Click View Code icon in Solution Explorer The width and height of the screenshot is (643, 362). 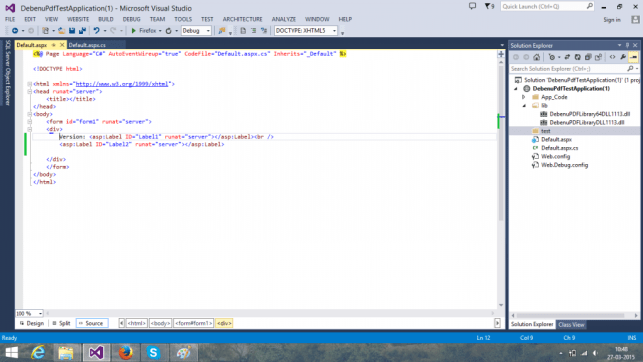612,57
